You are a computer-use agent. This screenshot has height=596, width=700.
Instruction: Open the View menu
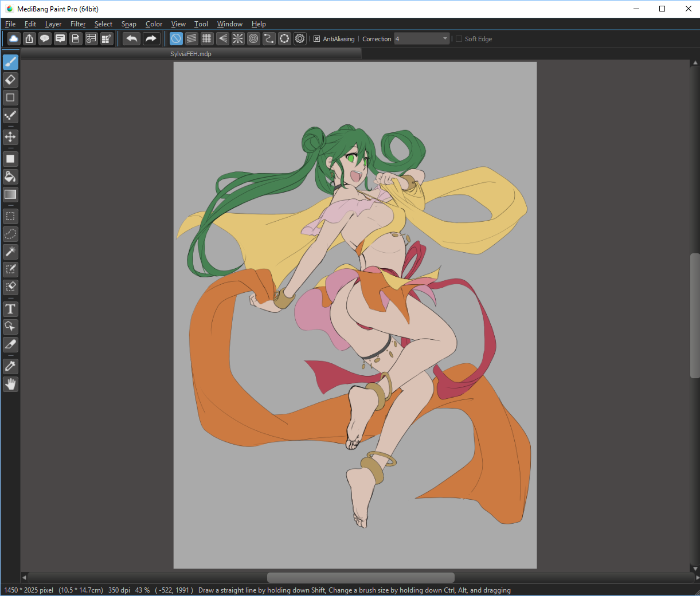[x=178, y=24]
